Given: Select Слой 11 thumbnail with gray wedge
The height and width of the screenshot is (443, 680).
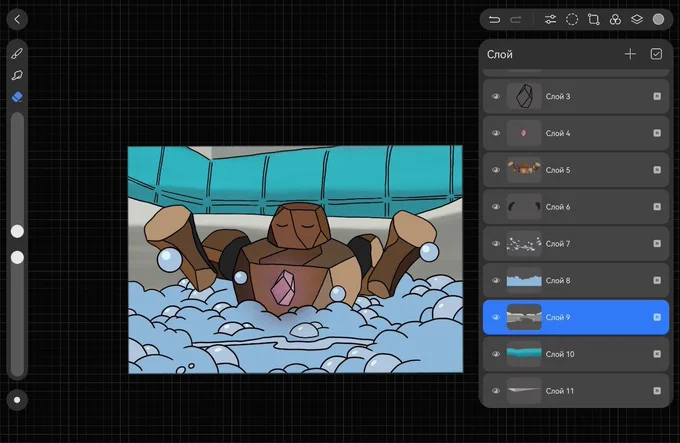Looking at the screenshot, I should pyautogui.click(x=524, y=391).
